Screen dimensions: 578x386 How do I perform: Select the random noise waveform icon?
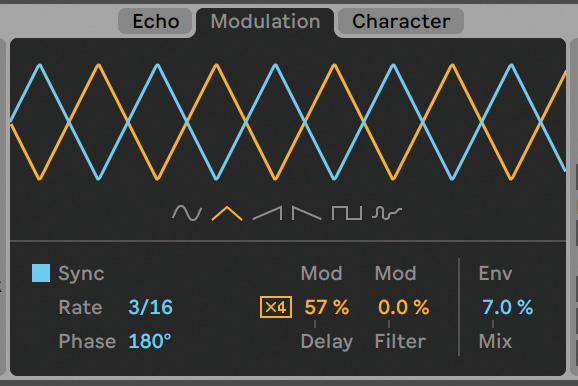click(387, 213)
